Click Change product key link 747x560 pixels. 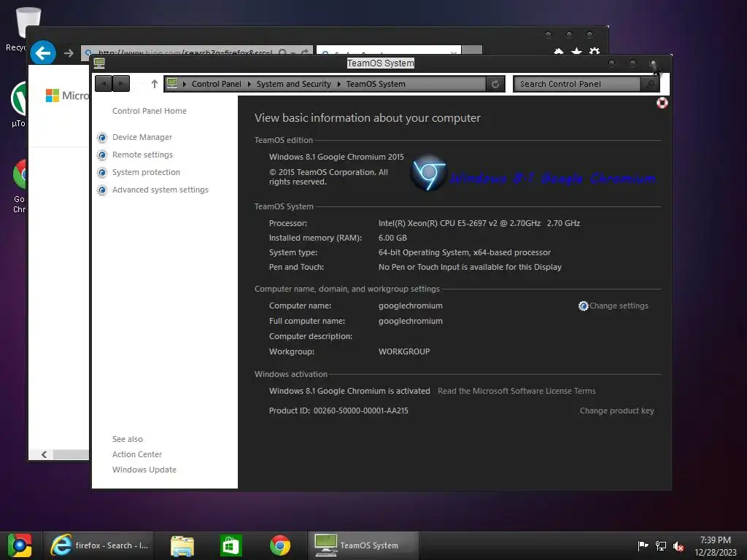[617, 411]
